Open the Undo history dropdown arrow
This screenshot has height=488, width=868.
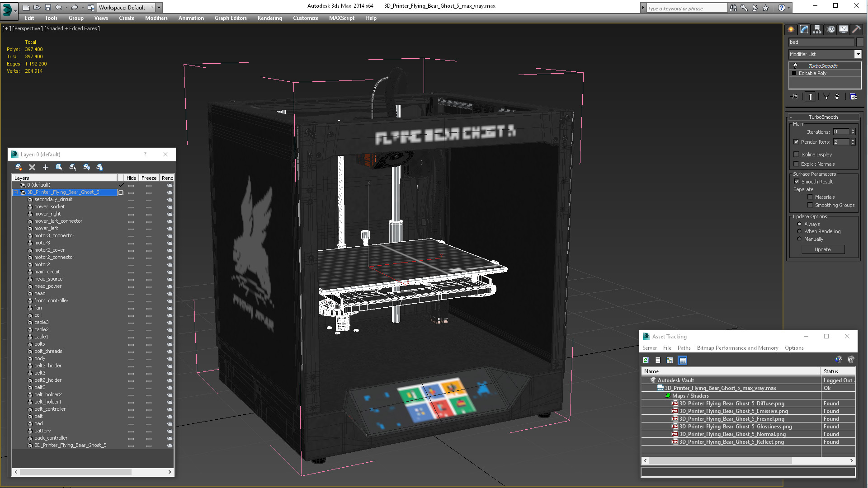click(x=66, y=7)
